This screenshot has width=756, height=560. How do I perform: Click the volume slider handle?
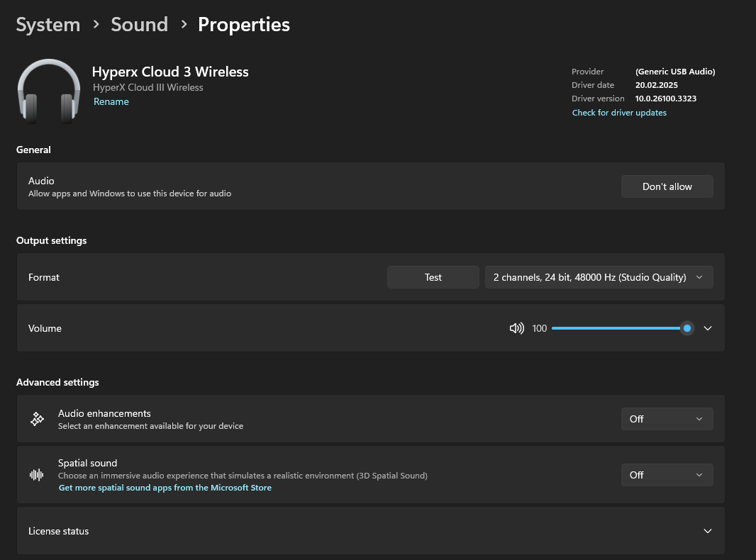(x=686, y=328)
